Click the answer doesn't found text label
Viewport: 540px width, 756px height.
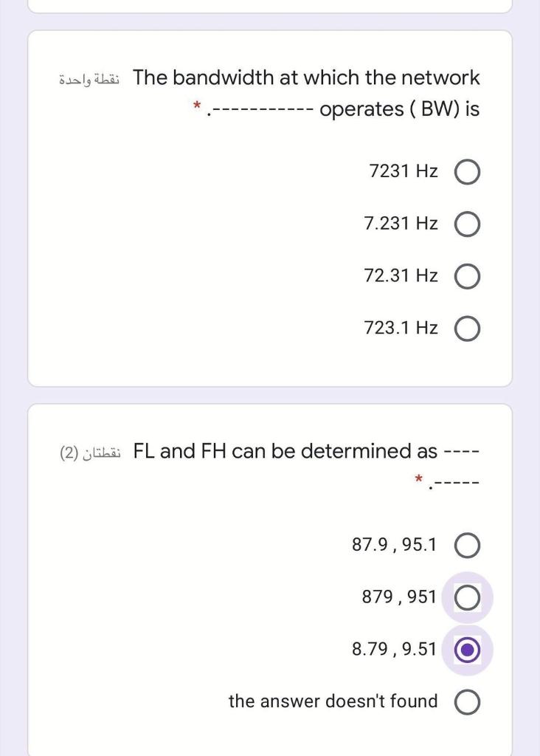pos(333,701)
